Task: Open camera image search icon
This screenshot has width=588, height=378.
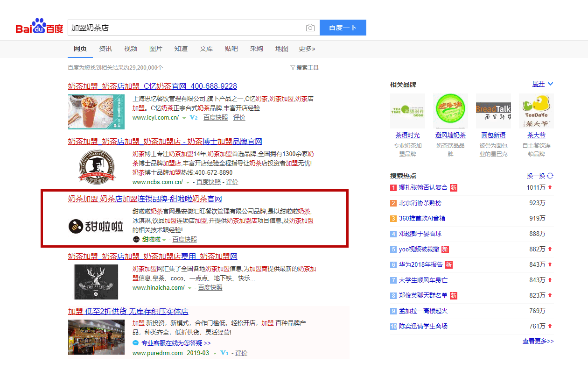Action: pos(310,28)
